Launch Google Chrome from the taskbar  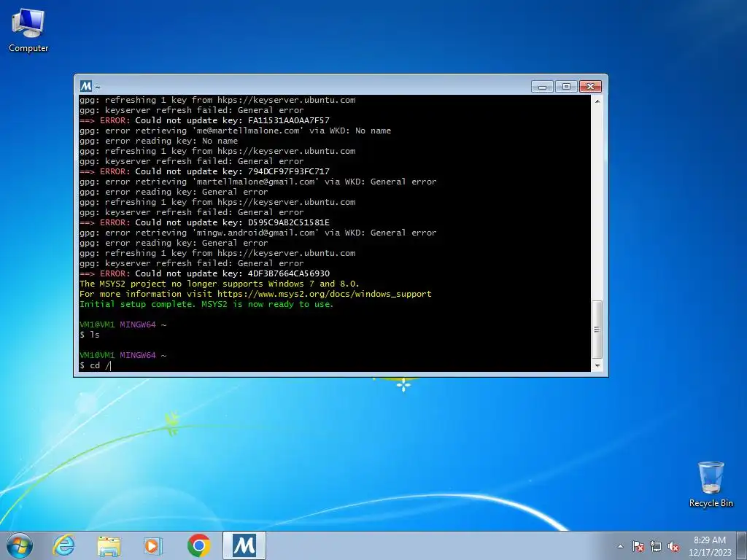click(198, 545)
